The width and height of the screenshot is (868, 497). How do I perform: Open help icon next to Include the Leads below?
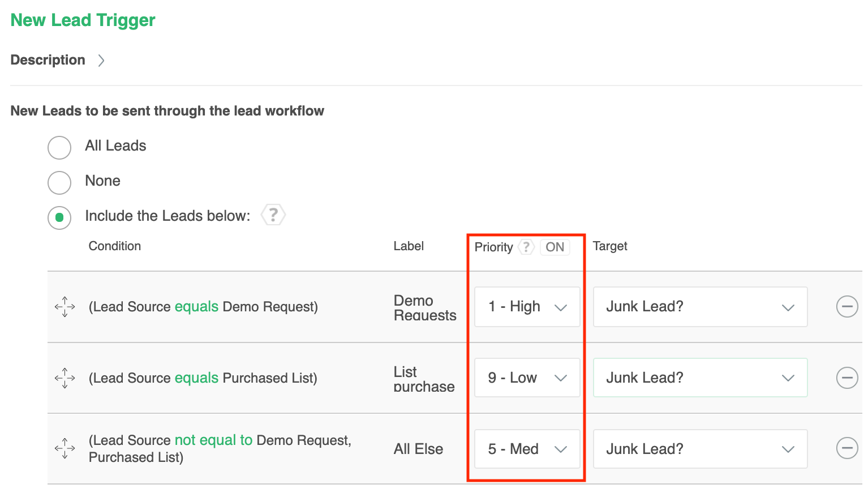pyautogui.click(x=273, y=215)
